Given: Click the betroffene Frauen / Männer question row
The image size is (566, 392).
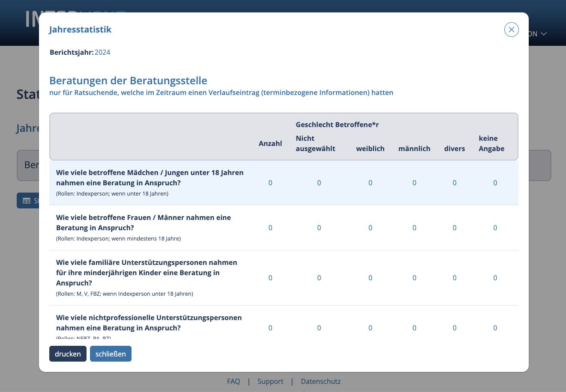Looking at the screenshot, I should pyautogui.click(x=284, y=228).
